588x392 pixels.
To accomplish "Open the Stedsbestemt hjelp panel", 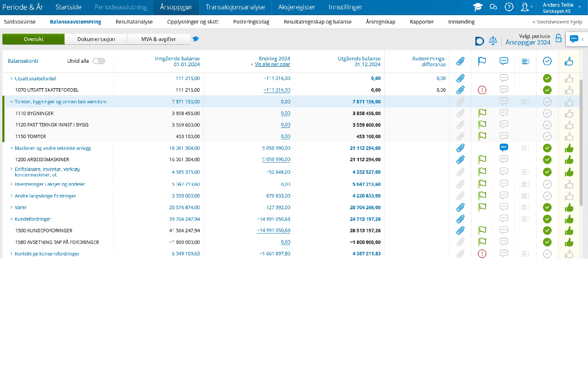I will pos(557,22).
